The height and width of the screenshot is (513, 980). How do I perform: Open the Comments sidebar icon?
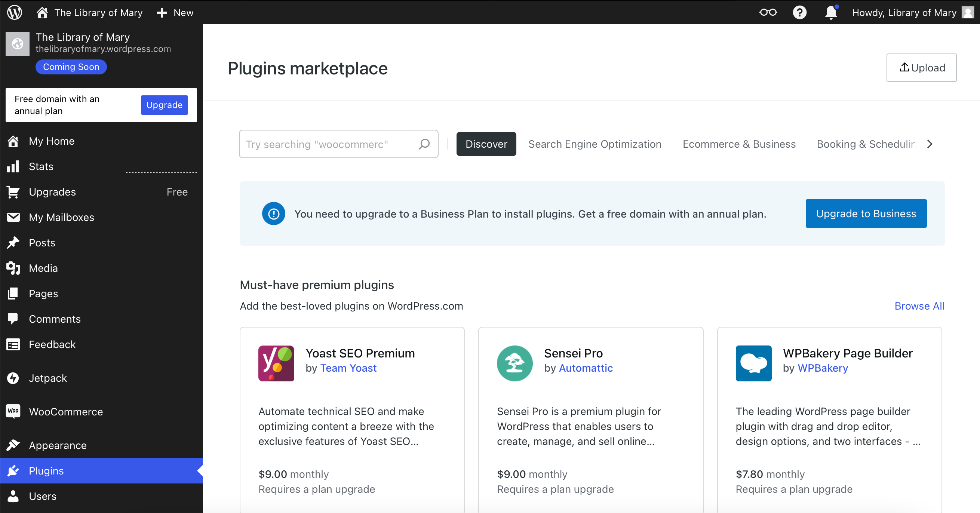13,319
